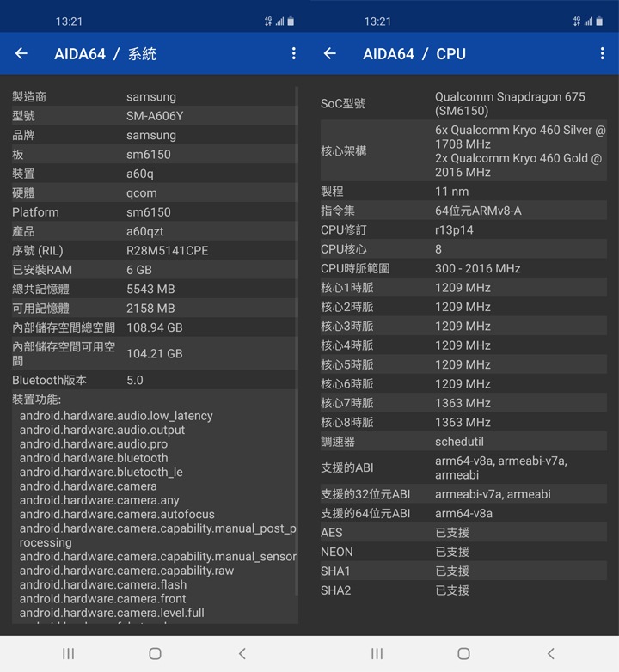The width and height of the screenshot is (619, 672).
Task: Select available memory 2158 MB
Action: coord(150,309)
